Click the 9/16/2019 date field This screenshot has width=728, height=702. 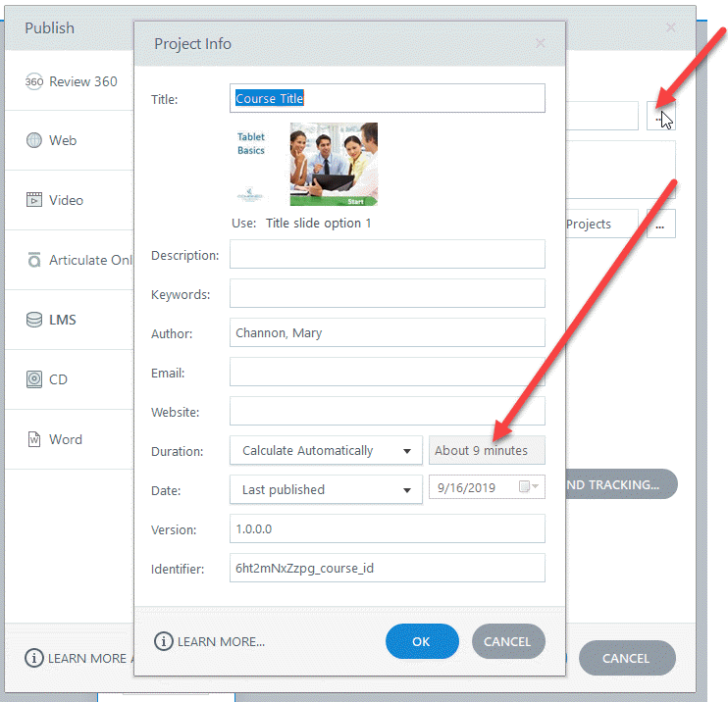(x=487, y=487)
